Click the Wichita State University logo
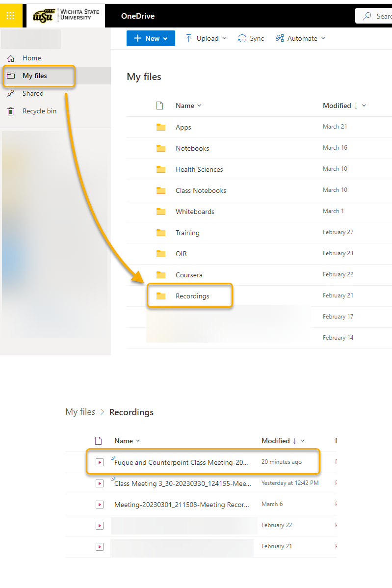The image size is (392, 588). [66, 16]
